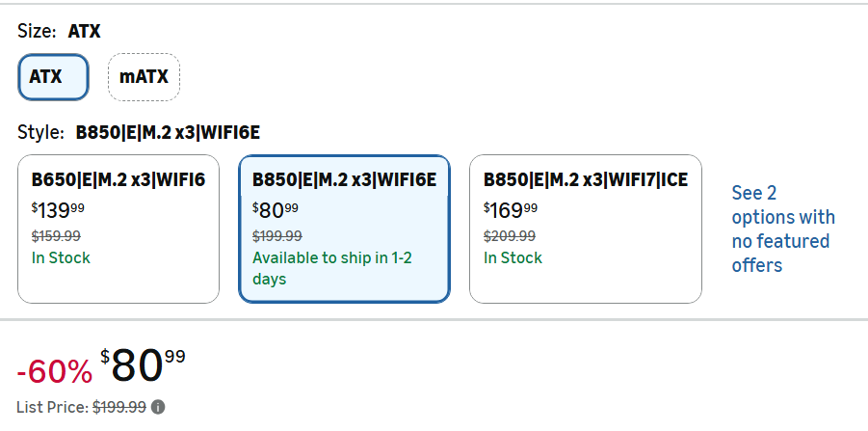Click the struck-through $199.99 List Price

120,408
